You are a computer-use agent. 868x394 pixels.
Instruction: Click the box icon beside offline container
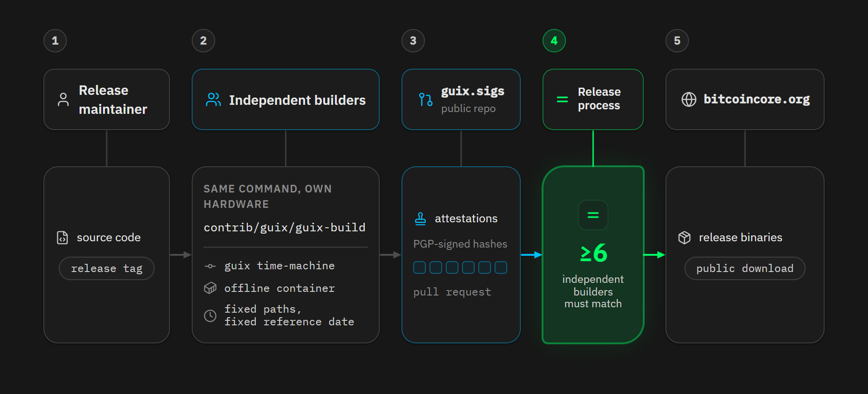click(210, 288)
